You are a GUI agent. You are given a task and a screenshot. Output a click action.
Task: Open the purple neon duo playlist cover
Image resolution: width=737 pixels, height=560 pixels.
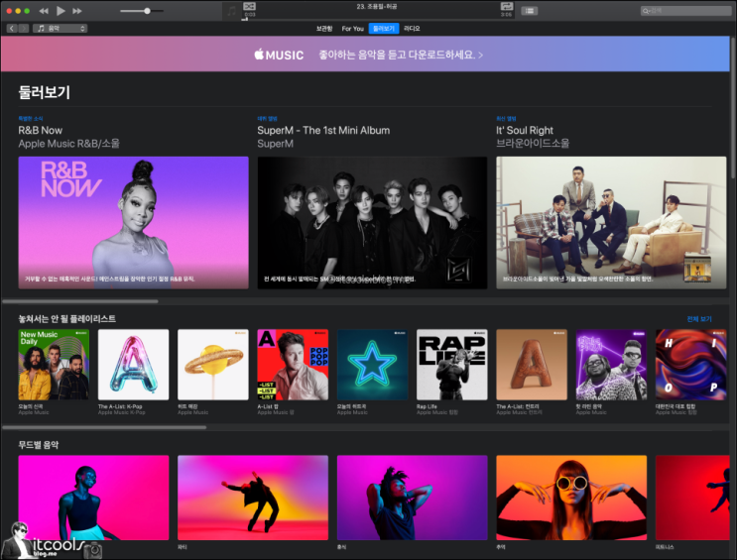(x=611, y=365)
